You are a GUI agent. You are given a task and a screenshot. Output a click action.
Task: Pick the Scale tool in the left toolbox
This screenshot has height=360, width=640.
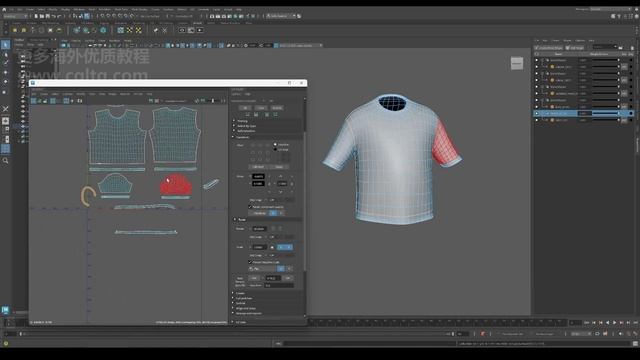point(4,92)
